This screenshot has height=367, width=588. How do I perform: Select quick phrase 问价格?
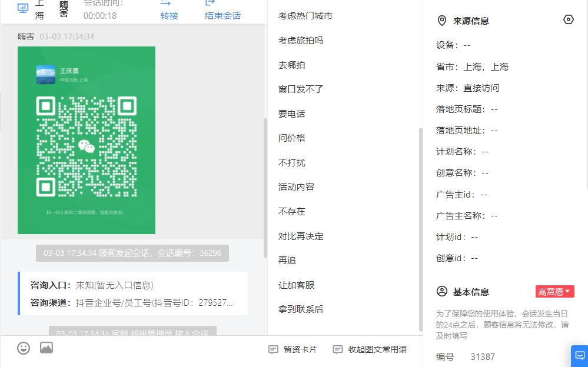[292, 138]
